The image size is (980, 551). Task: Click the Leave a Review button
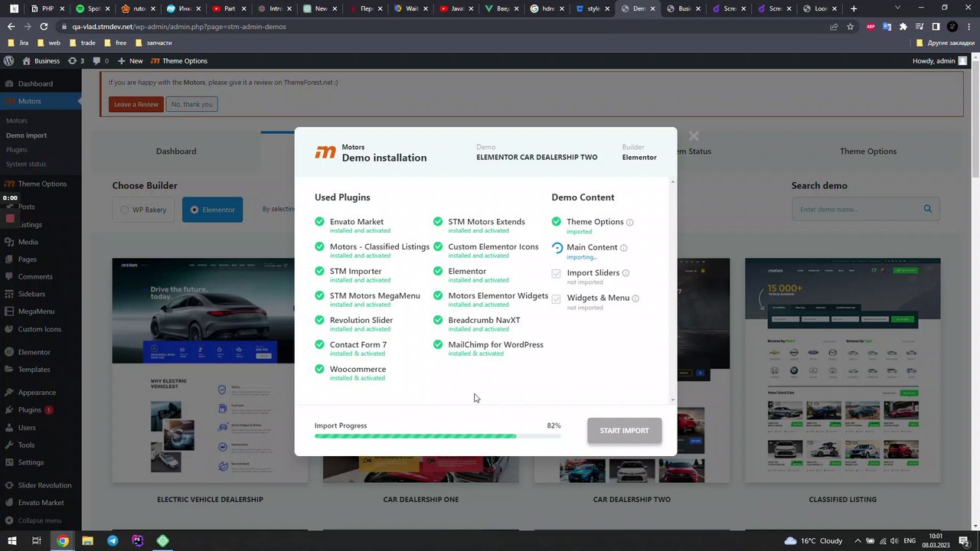136,104
